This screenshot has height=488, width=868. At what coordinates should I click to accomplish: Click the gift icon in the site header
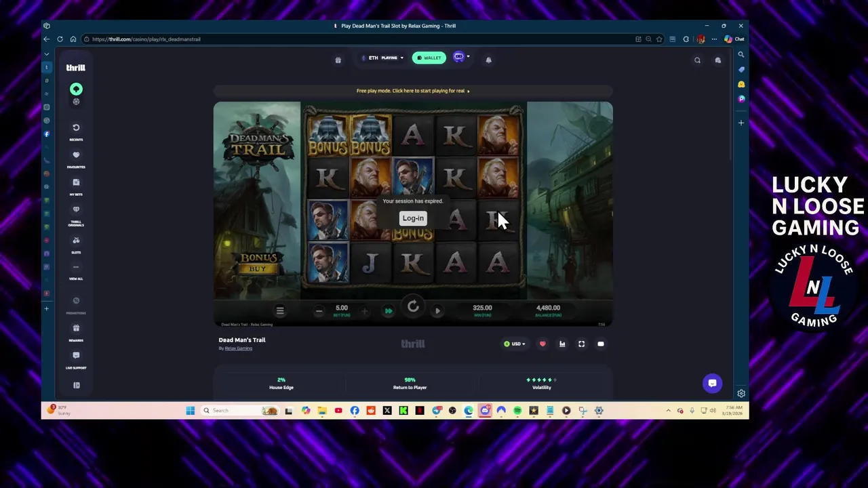[338, 60]
